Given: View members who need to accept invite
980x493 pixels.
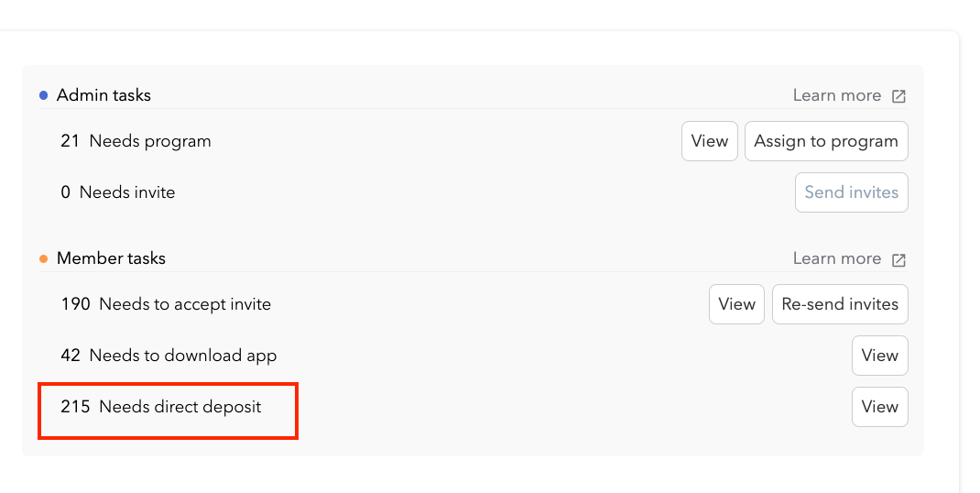Looking at the screenshot, I should pos(736,304).
